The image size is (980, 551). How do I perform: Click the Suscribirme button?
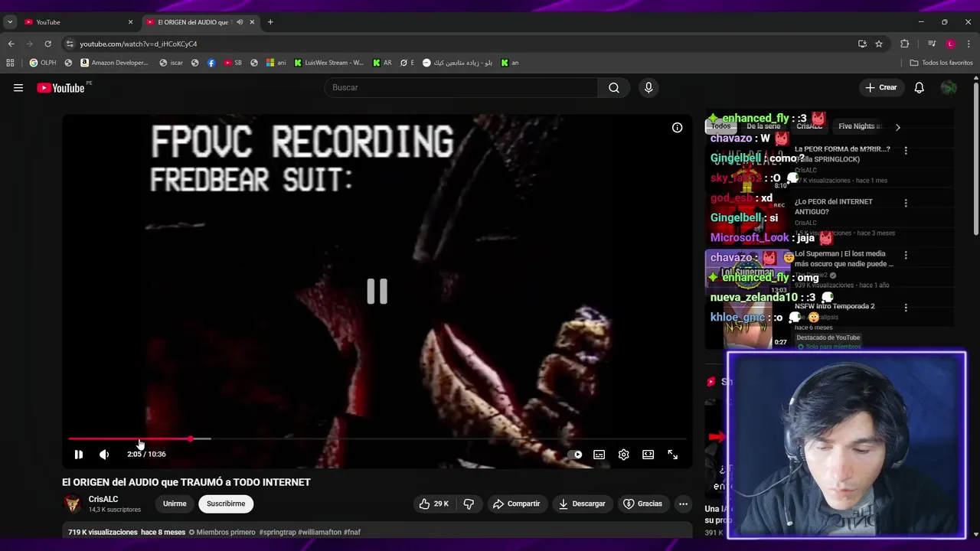(x=226, y=504)
